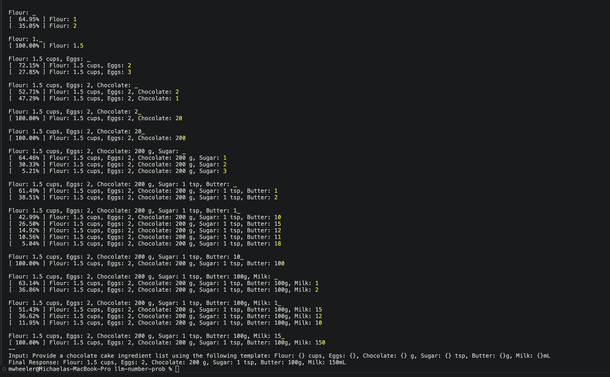
Task: Click the circle marker left of the shell prompt
Action: (4, 369)
